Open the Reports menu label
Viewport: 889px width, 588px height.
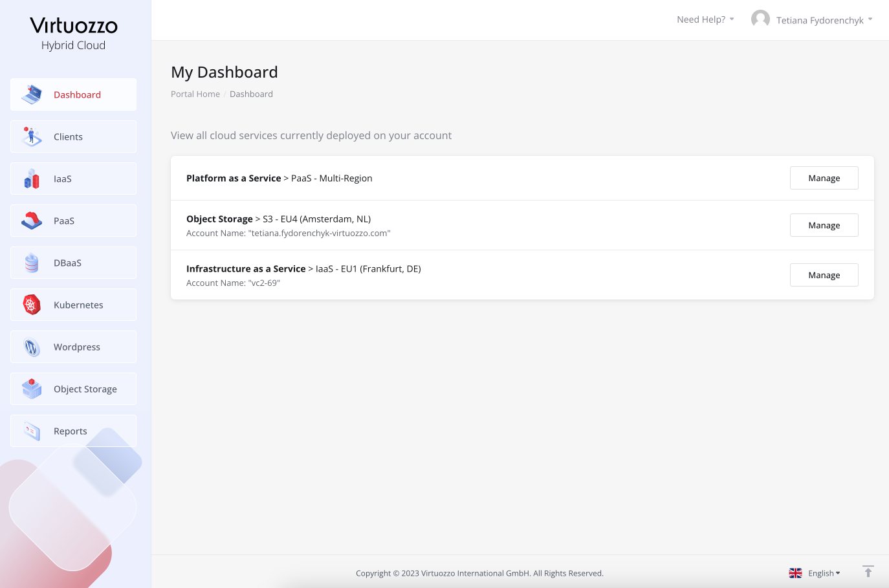(x=71, y=431)
